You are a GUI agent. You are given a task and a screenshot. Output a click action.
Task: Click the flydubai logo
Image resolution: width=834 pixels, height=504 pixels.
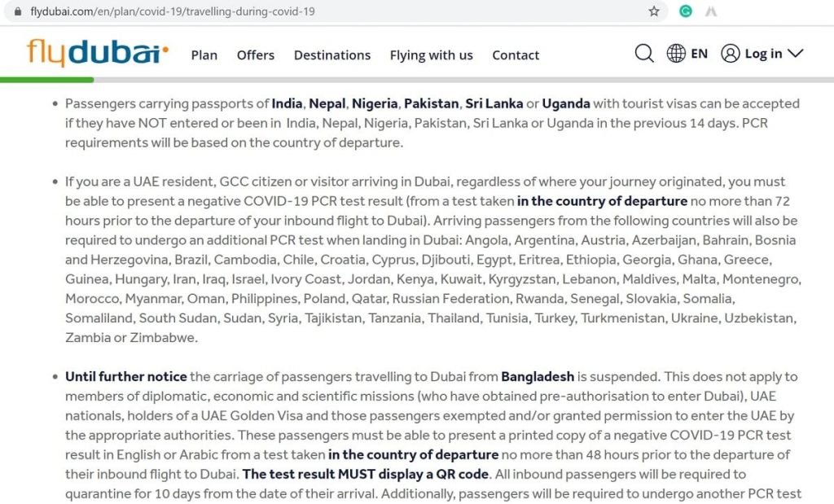pos(98,53)
